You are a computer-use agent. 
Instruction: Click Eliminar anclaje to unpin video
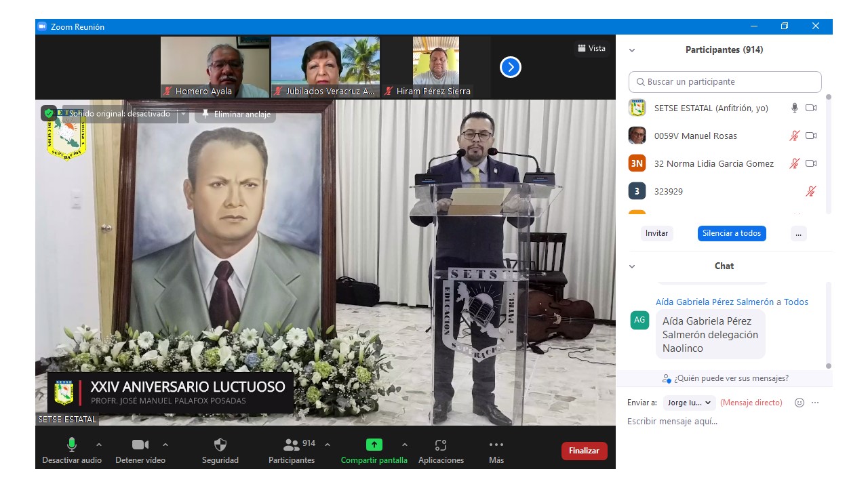click(235, 115)
